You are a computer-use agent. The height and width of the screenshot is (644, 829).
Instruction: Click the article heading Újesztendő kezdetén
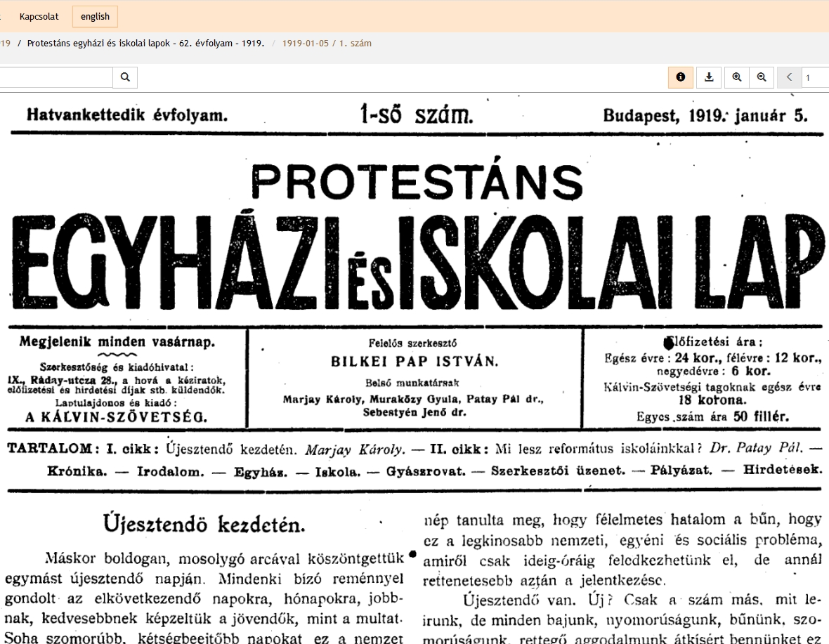[204, 523]
